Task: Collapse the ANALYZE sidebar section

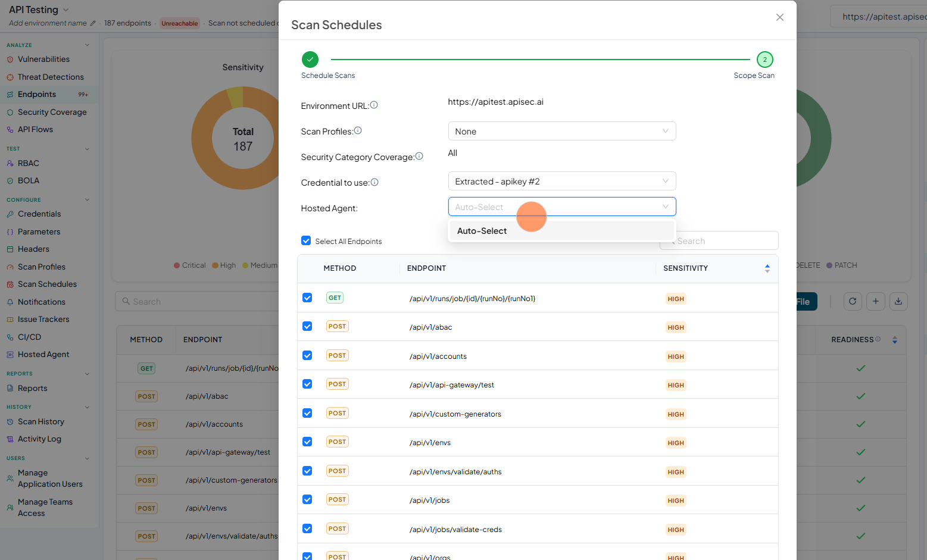Action: coord(87,45)
